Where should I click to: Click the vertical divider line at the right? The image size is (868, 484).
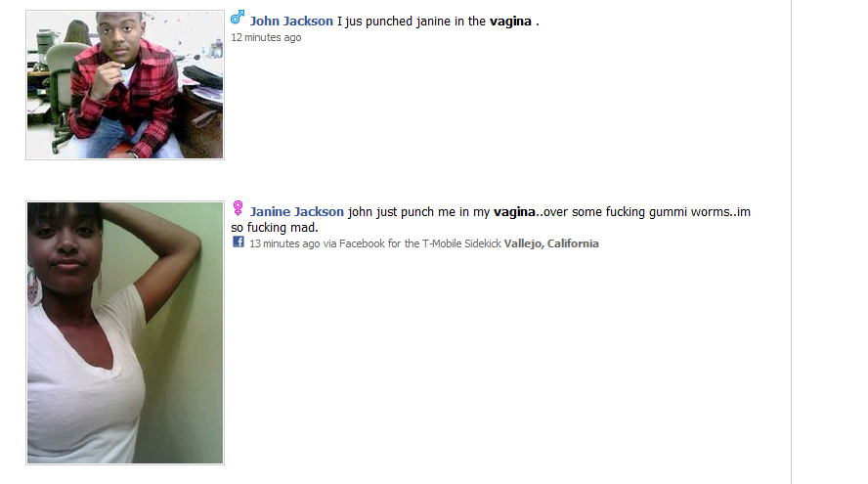(x=791, y=242)
